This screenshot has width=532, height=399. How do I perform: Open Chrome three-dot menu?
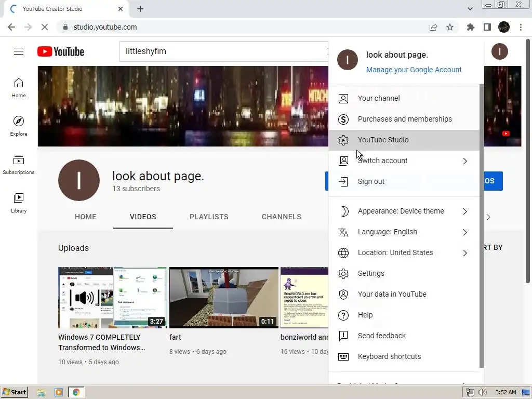coord(521,27)
